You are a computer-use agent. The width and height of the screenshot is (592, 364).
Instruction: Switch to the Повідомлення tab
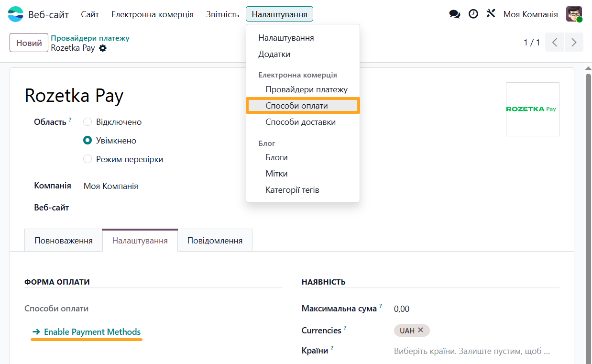tap(215, 241)
